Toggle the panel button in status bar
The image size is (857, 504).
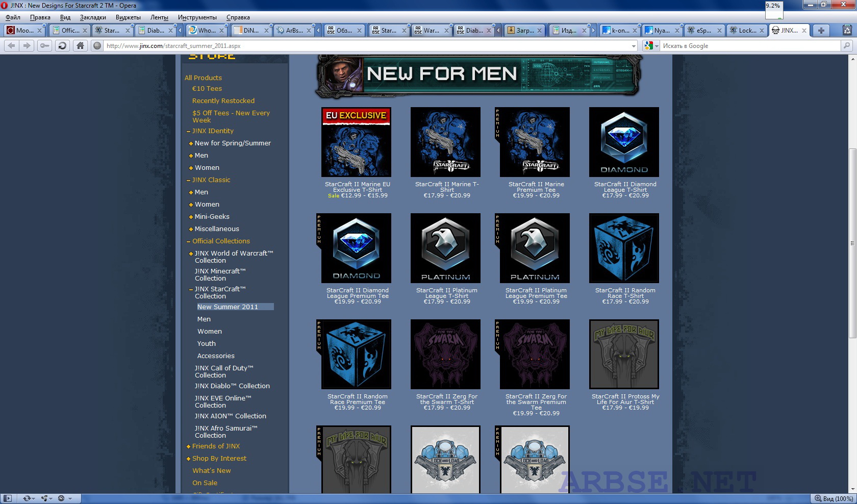tap(8, 498)
